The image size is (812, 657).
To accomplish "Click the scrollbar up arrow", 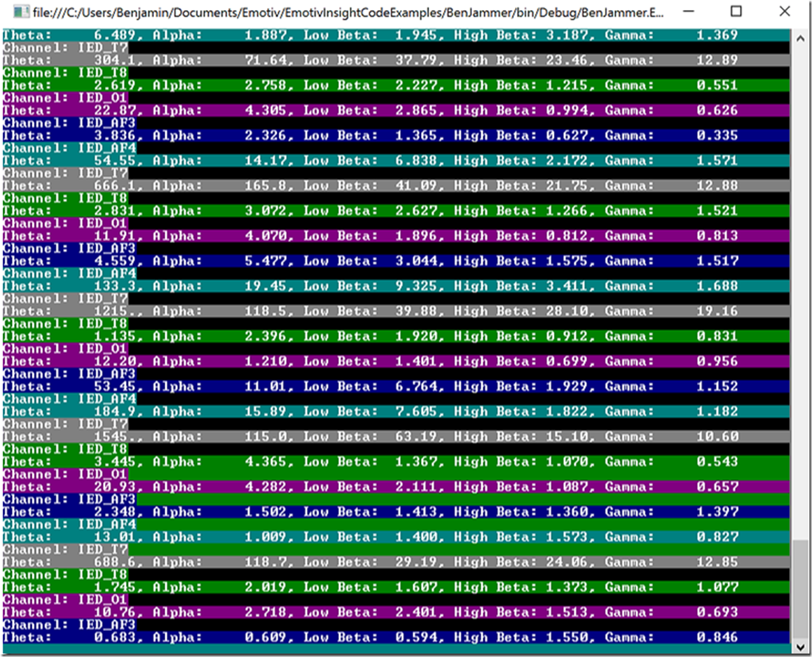I will [x=800, y=38].
